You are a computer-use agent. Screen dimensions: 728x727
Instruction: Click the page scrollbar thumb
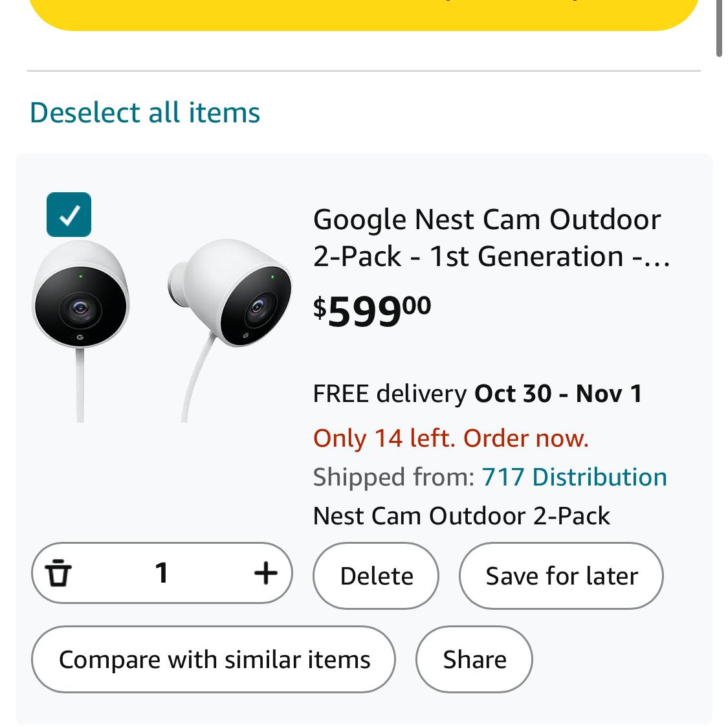pos(719,29)
